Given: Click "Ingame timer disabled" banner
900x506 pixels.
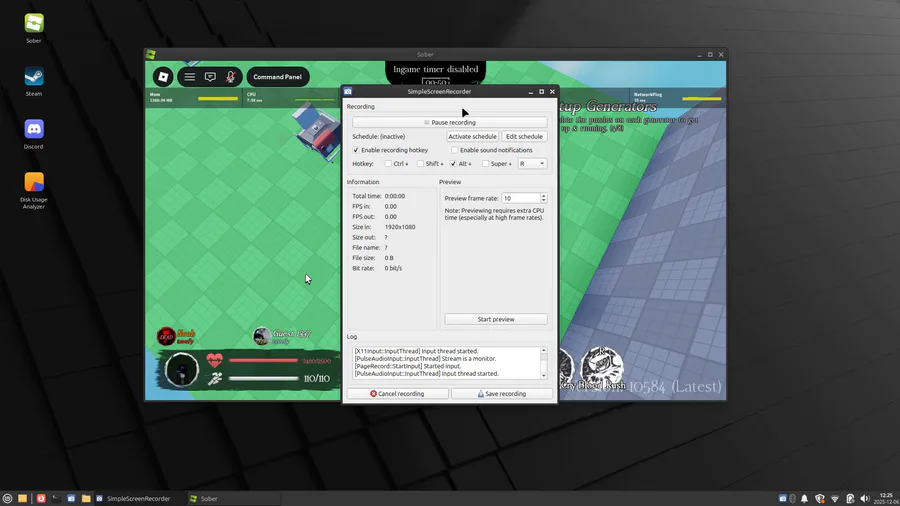Looking at the screenshot, I should [x=436, y=69].
